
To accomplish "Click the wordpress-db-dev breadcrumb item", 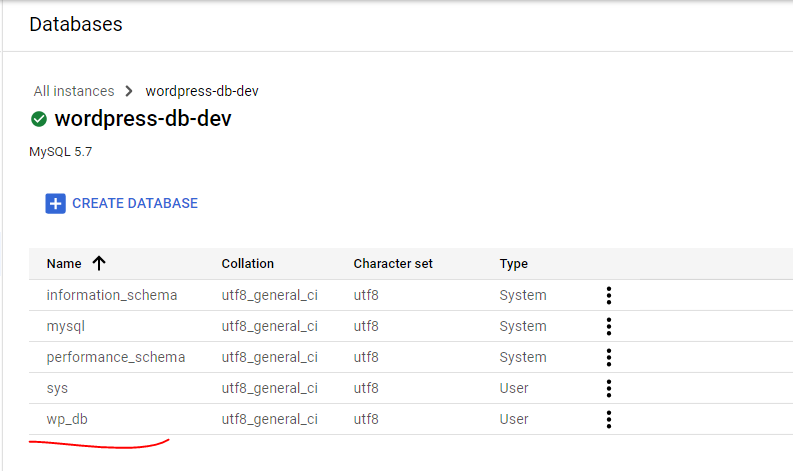I will (x=202, y=91).
